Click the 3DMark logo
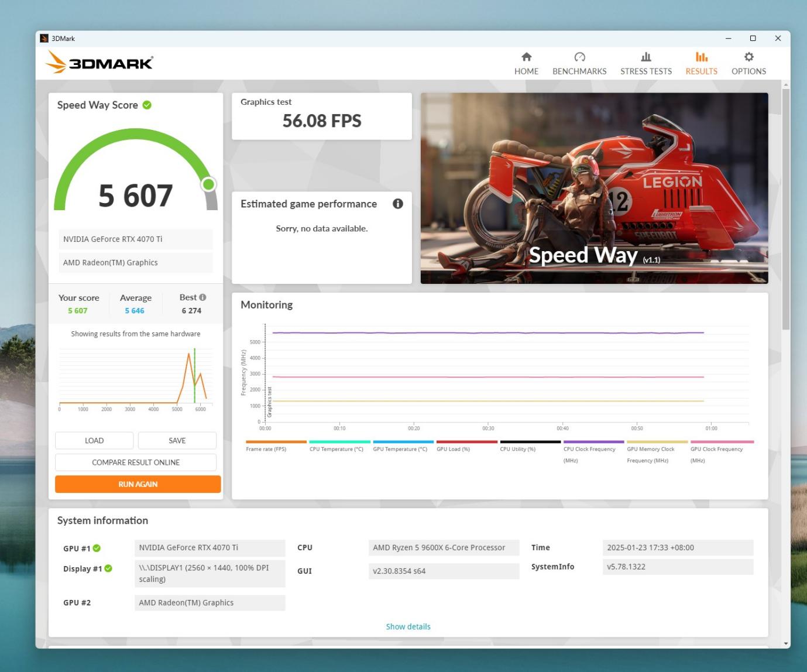Image resolution: width=807 pixels, height=672 pixels. [99, 62]
